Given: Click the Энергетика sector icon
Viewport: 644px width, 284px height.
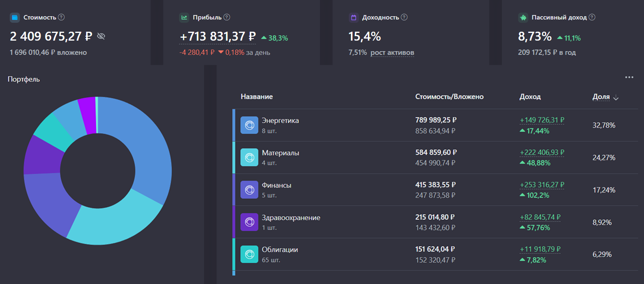Looking at the screenshot, I should pyautogui.click(x=249, y=125).
